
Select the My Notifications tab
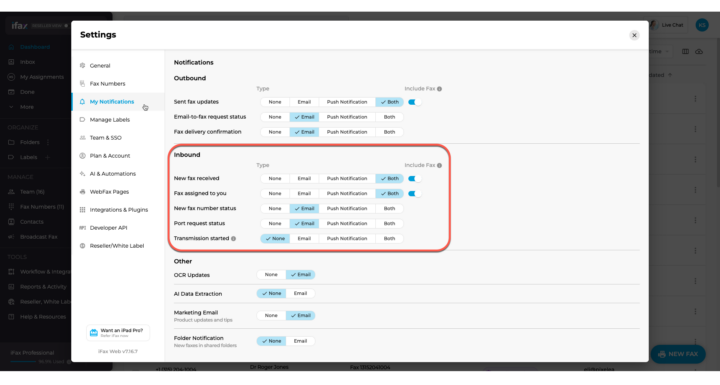pyautogui.click(x=118, y=102)
